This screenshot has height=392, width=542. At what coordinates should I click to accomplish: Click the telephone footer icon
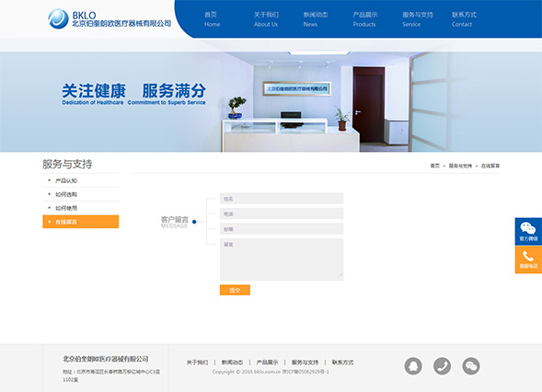[442, 366]
